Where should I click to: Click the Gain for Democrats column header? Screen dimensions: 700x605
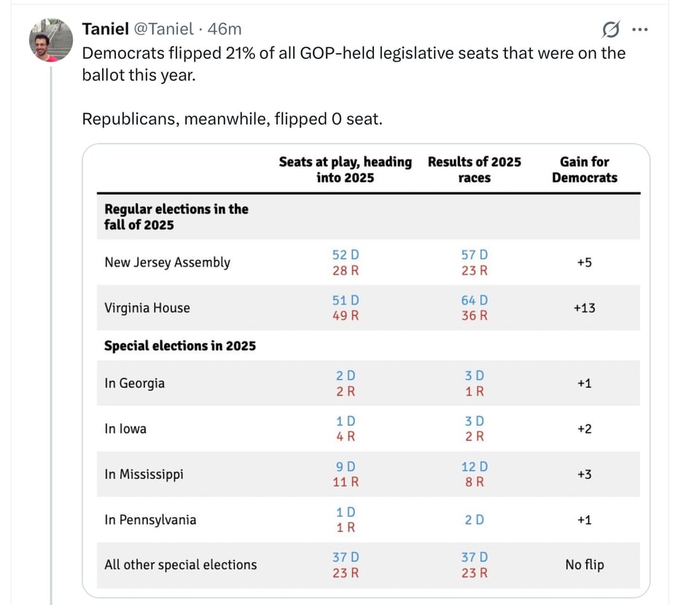click(585, 169)
